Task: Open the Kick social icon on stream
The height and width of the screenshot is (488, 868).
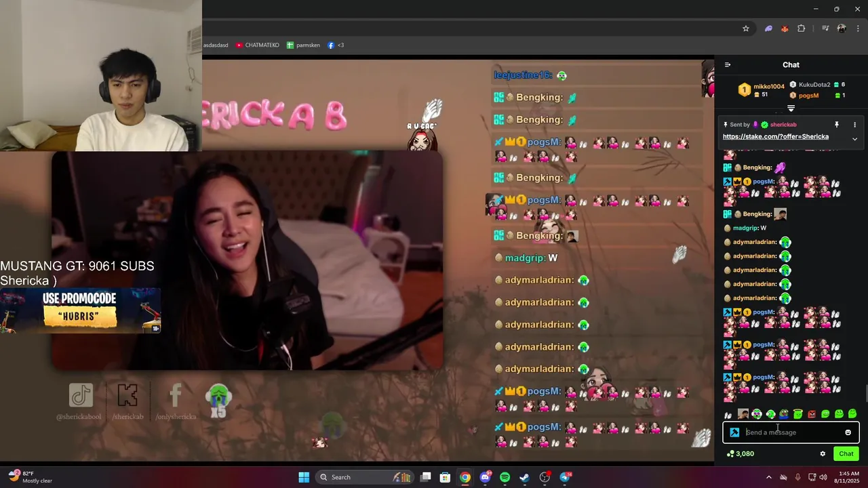Action: pyautogui.click(x=127, y=395)
